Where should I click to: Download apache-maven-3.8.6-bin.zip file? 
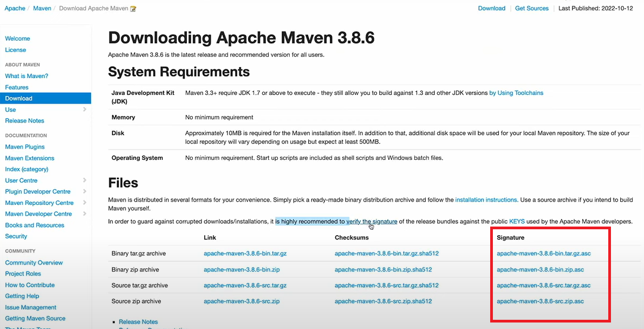(x=242, y=269)
